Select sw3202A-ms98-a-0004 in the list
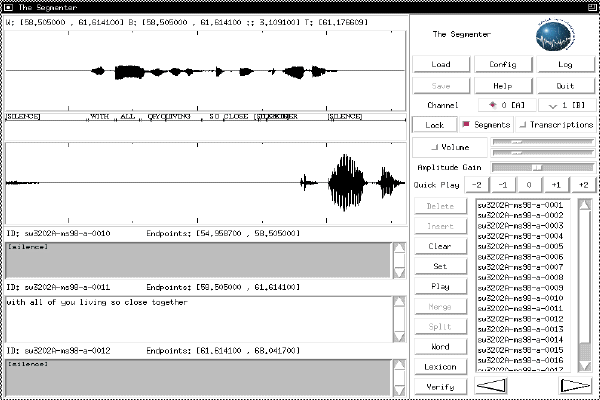Viewport: 600px width, 400px height. pos(520,236)
